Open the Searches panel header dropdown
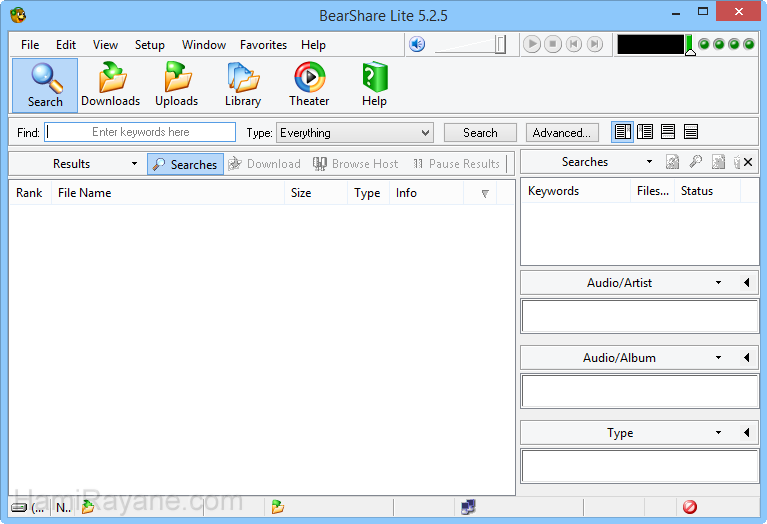 click(x=649, y=161)
